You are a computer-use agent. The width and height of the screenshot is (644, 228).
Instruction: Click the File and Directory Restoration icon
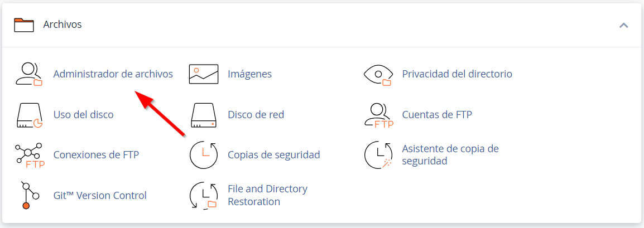tap(203, 196)
